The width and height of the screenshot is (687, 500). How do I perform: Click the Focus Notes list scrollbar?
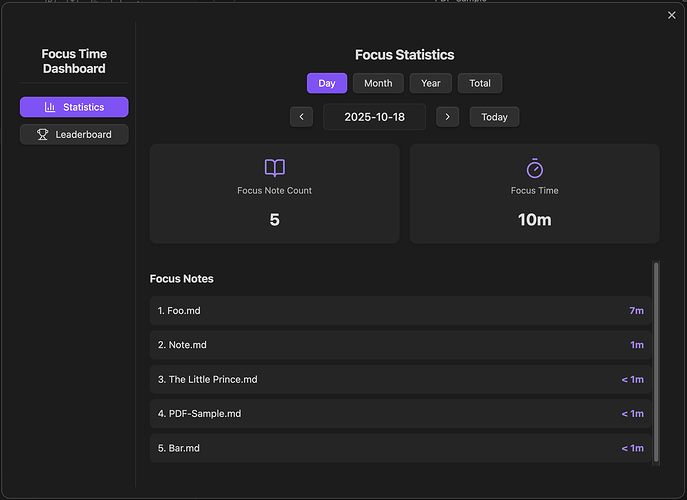coord(656,360)
